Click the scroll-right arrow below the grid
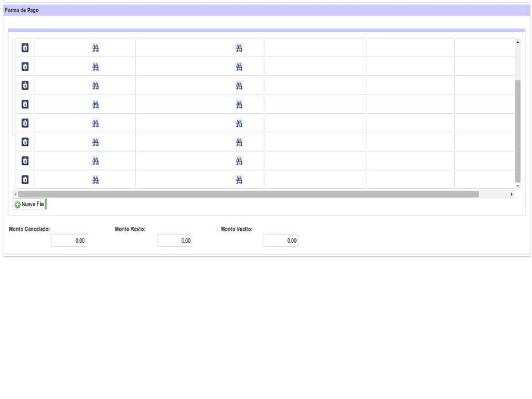532x399 pixels. 511,194
